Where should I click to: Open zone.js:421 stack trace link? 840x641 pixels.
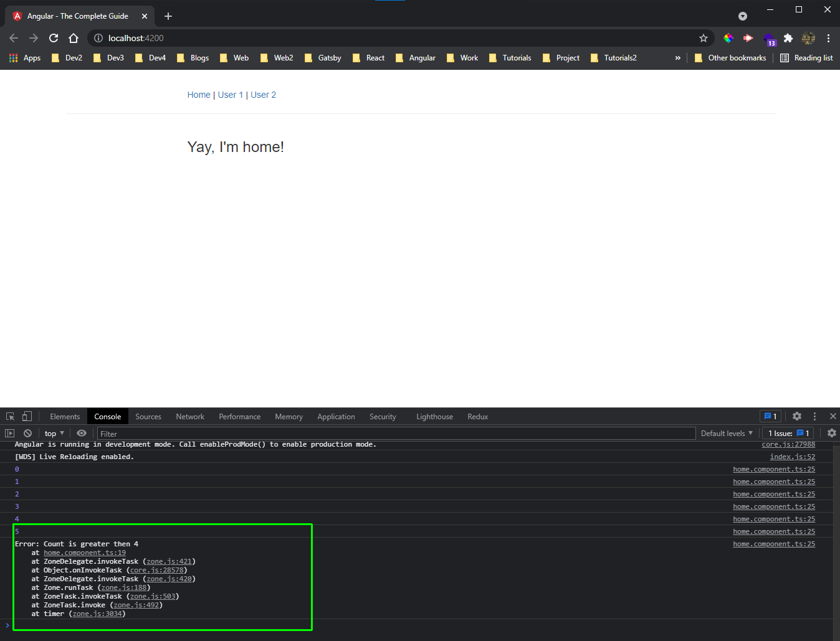coord(169,561)
